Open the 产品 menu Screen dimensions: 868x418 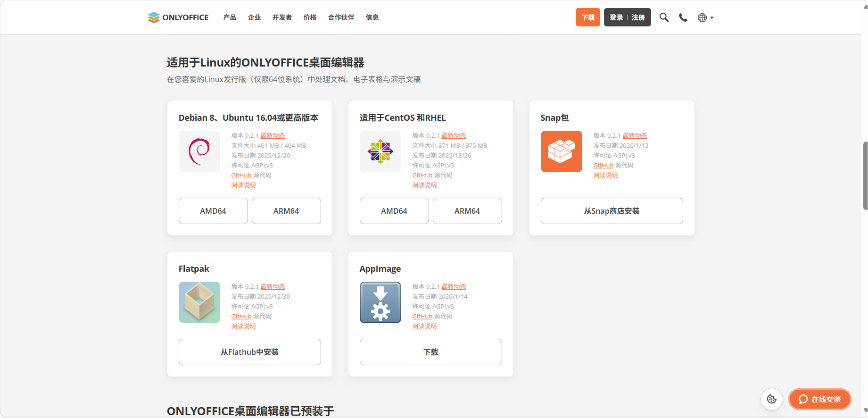tap(230, 17)
